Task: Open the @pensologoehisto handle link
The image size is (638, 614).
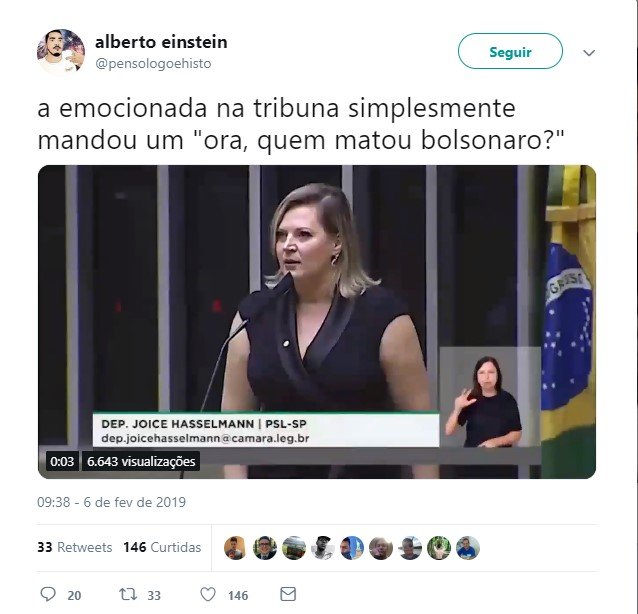Action: [153, 63]
